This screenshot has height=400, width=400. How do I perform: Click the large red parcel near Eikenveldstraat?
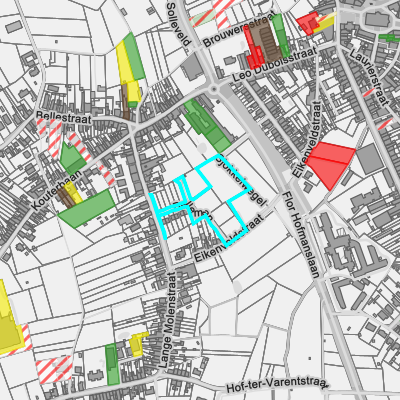[x=330, y=164]
